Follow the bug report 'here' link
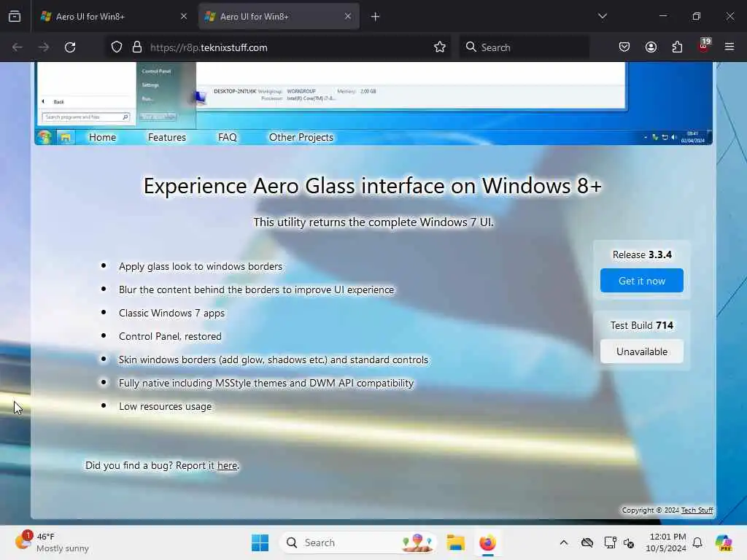 click(228, 465)
